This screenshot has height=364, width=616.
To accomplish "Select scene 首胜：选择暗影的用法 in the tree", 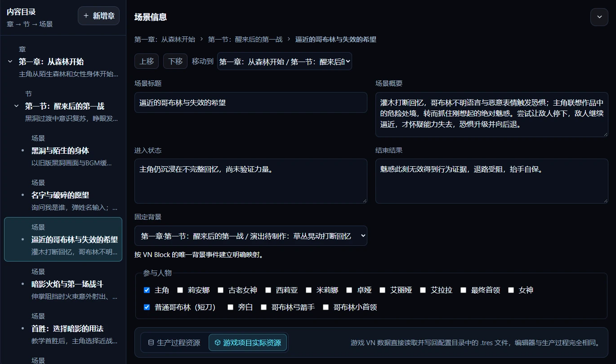I will click(63, 328).
